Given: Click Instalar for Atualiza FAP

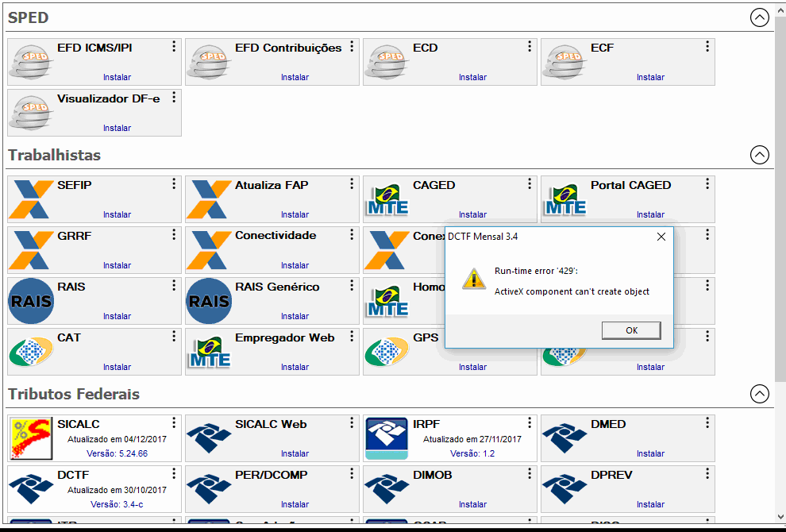Looking at the screenshot, I should click(x=295, y=214).
